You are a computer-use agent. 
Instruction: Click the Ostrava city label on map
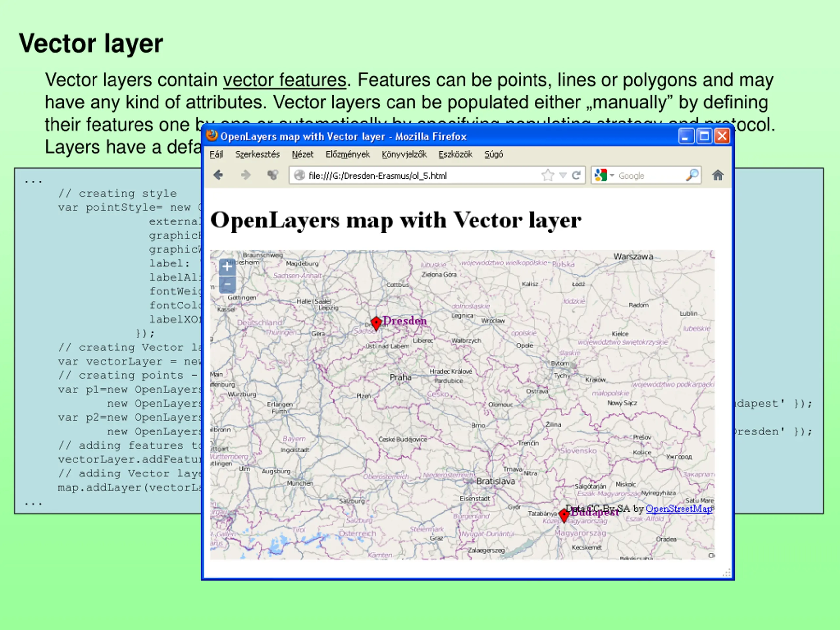(537, 391)
